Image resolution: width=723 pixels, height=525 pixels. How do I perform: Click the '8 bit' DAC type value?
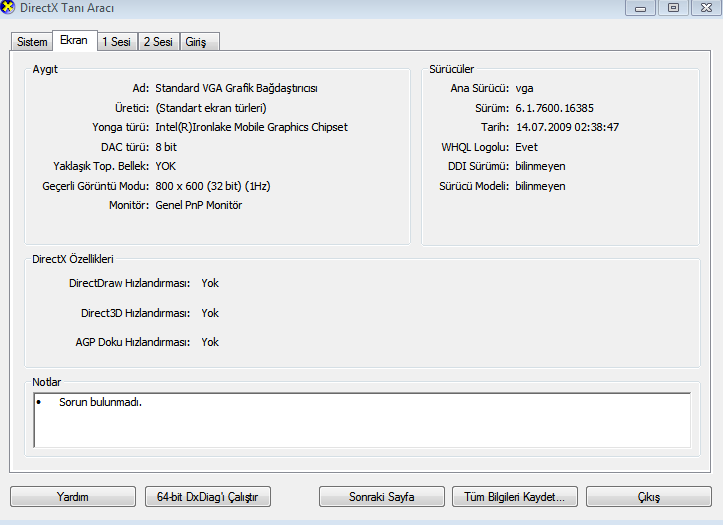pos(166,147)
